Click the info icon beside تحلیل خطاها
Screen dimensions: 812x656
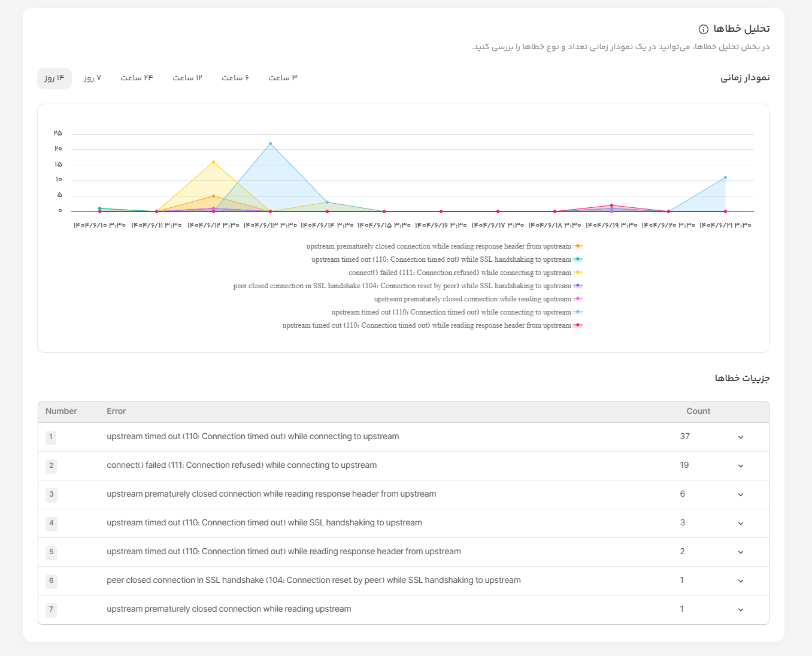coord(704,29)
